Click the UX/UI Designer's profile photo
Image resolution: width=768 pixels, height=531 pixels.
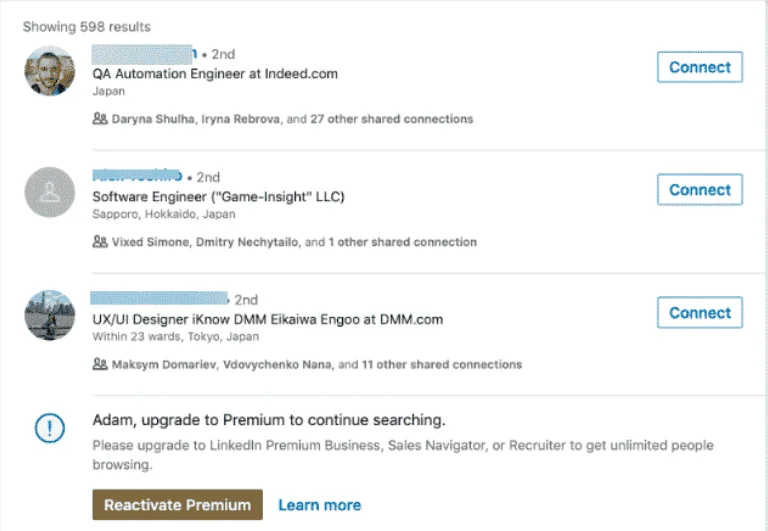[49, 315]
